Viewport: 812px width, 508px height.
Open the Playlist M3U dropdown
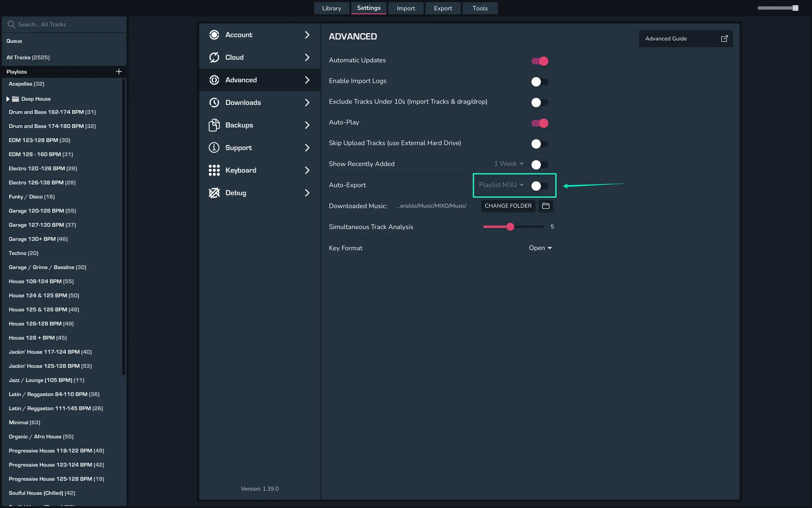501,185
